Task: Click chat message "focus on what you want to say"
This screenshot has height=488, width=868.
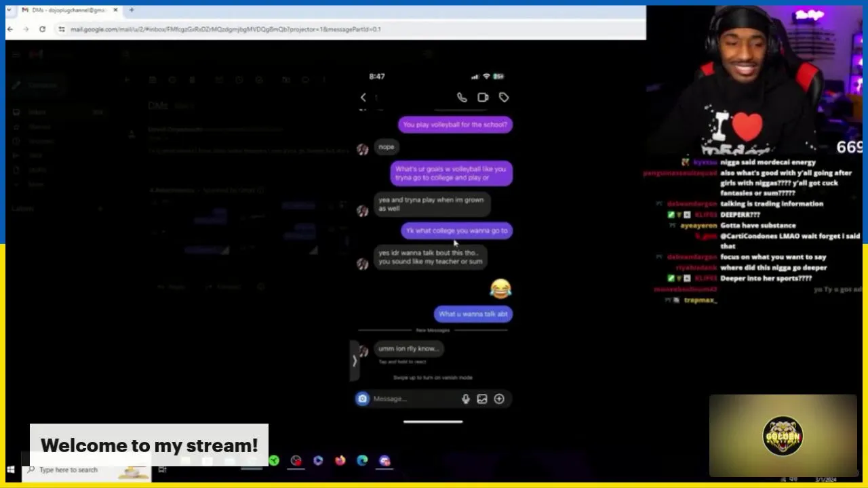Action: (x=773, y=258)
